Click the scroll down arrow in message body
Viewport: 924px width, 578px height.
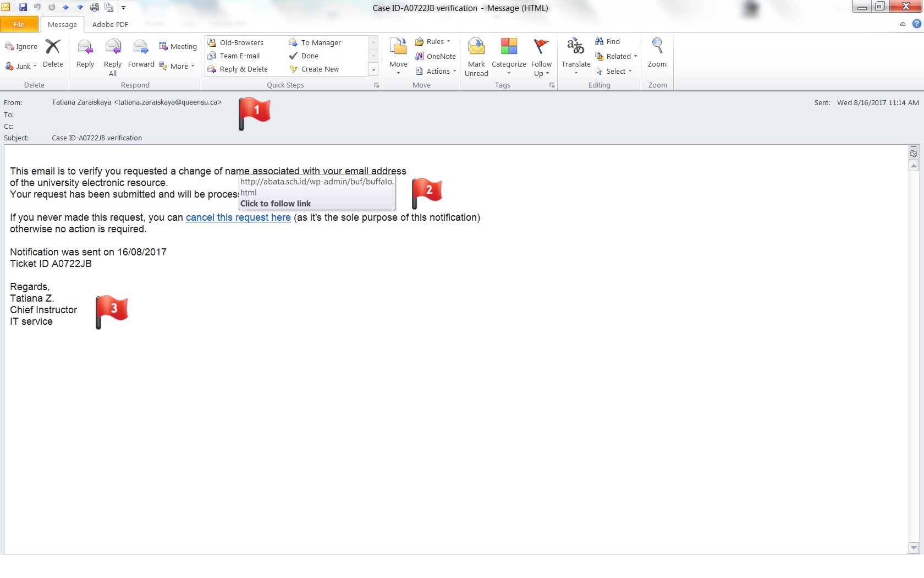pos(914,548)
